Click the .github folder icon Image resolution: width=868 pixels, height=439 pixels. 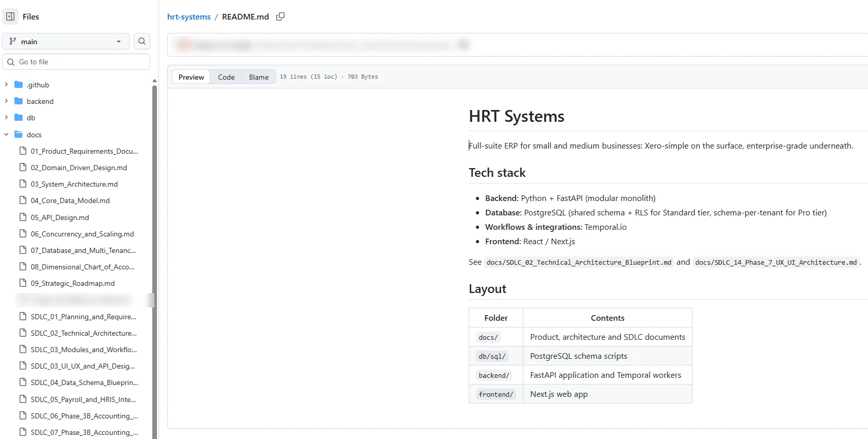[19, 85]
